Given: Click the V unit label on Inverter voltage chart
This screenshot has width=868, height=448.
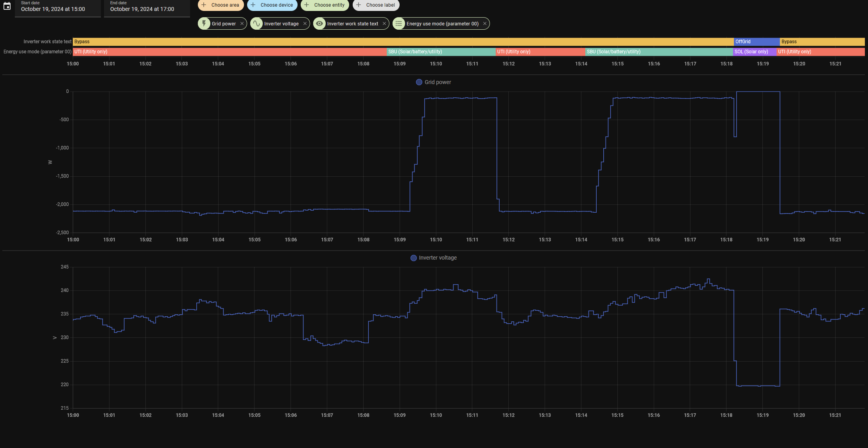Looking at the screenshot, I should [55, 338].
